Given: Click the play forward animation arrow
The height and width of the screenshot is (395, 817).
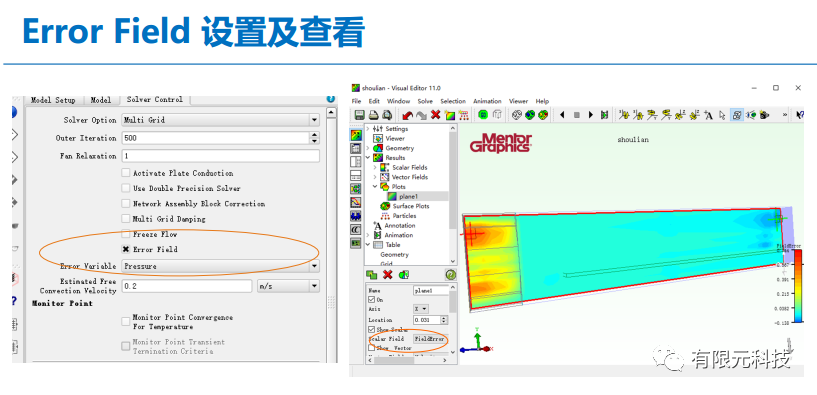Looking at the screenshot, I should coord(590,115).
